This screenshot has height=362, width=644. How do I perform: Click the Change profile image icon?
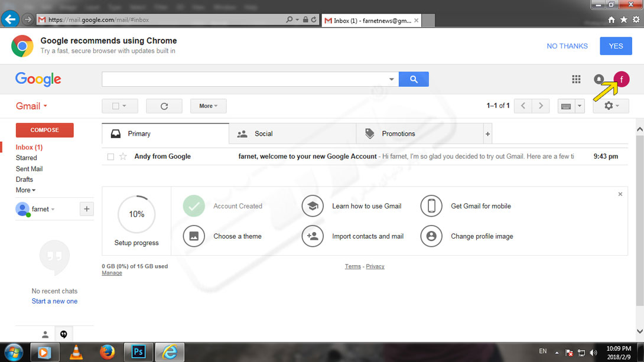click(x=431, y=236)
